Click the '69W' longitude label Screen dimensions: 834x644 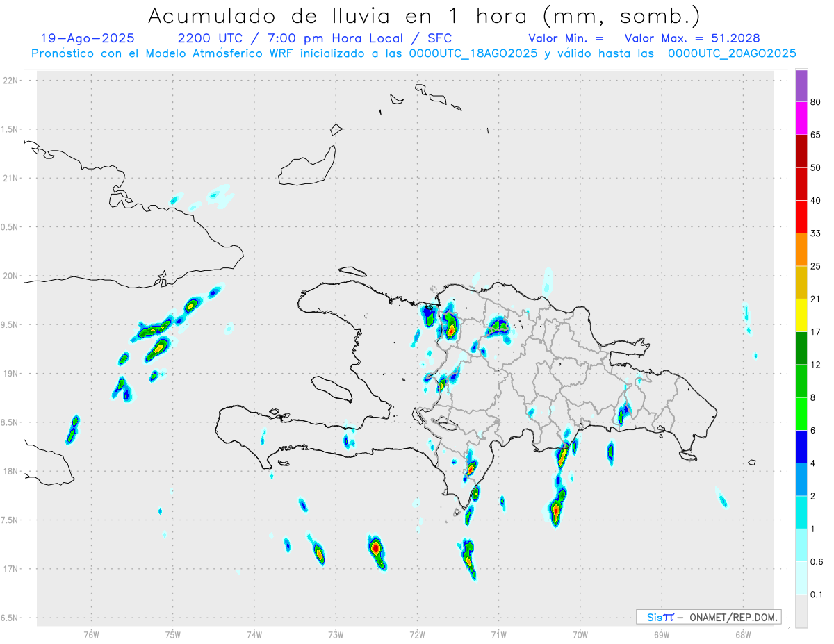pos(662,635)
